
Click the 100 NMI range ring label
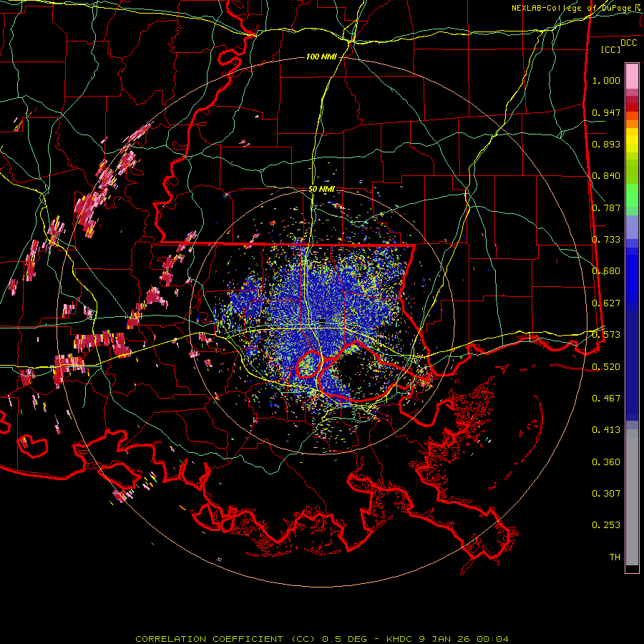click(x=321, y=57)
